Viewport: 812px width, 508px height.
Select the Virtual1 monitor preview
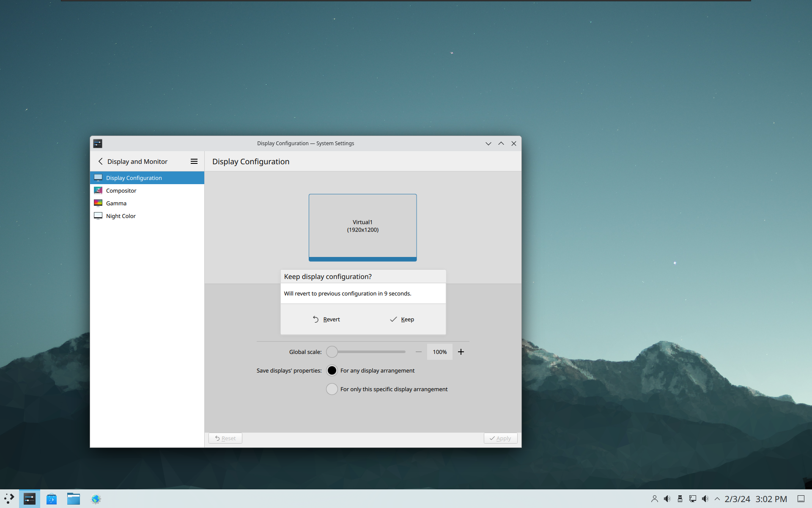click(x=363, y=227)
